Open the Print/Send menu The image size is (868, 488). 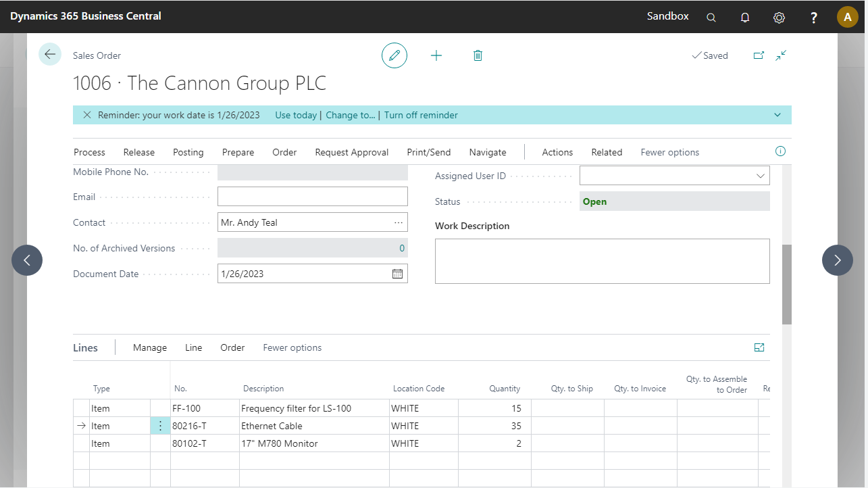(x=429, y=152)
